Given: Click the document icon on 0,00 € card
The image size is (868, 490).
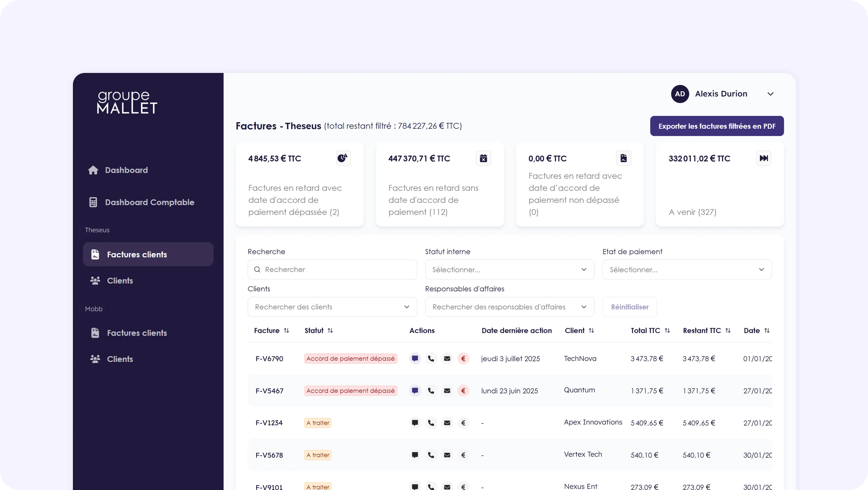Looking at the screenshot, I should point(623,158).
